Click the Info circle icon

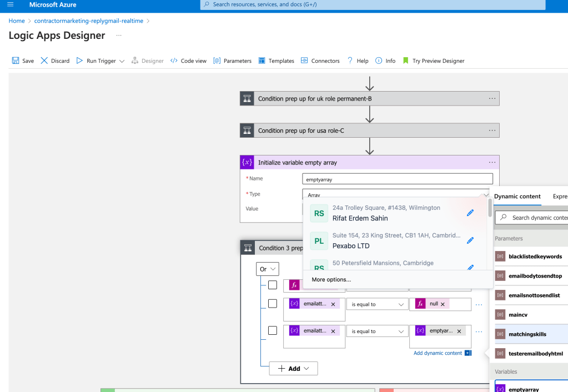pos(379,61)
